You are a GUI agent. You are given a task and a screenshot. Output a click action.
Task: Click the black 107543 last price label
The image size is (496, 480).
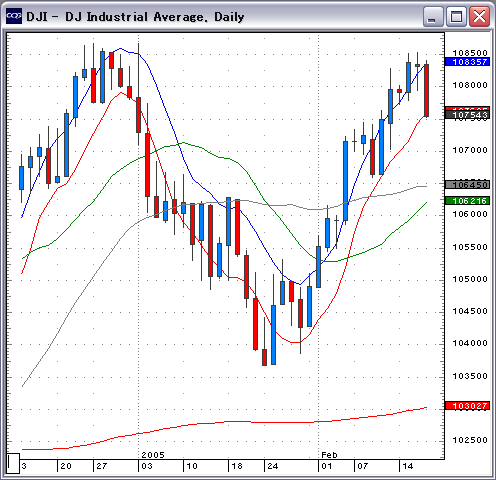tap(468, 115)
